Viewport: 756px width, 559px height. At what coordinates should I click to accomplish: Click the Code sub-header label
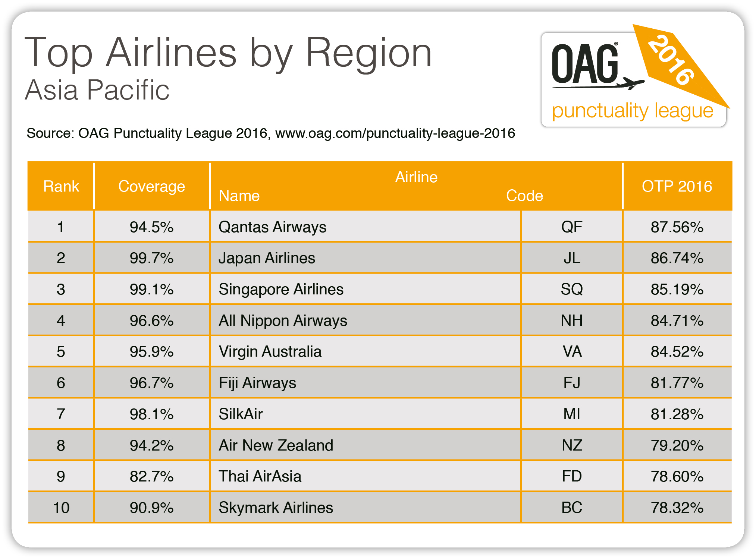coord(524,196)
